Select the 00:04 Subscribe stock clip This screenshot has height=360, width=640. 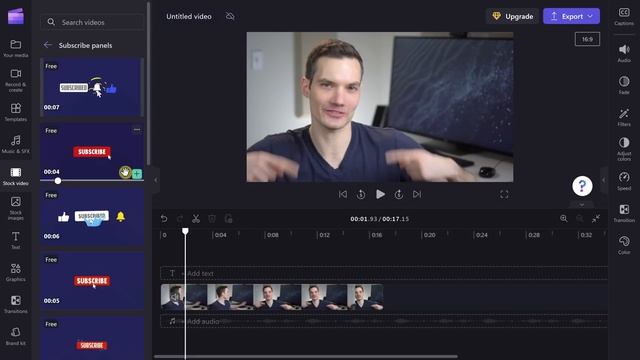(91, 151)
